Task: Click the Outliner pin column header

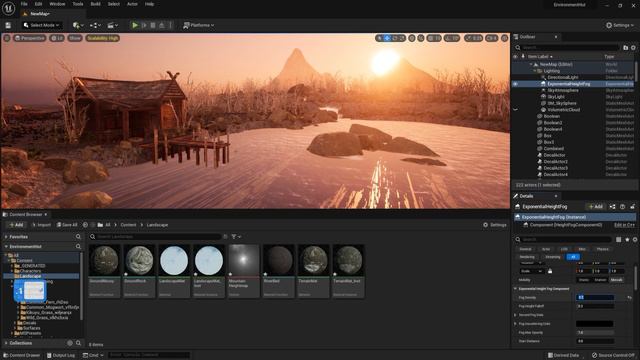Action: point(523,57)
